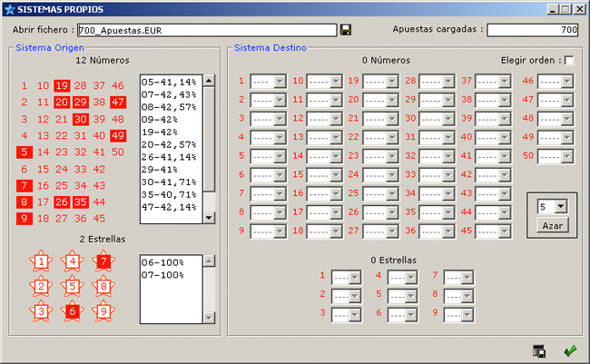Maximize the Sistemas Propios window
This screenshot has height=364, width=590.
565,9
